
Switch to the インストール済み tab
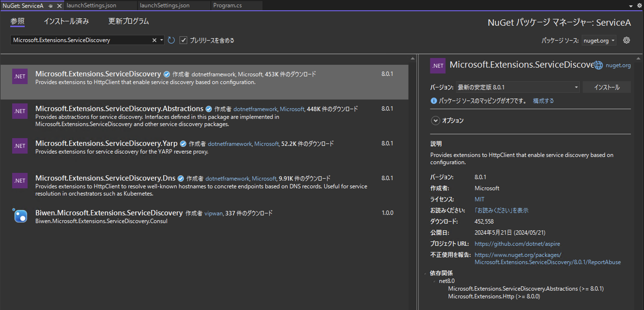tap(66, 21)
